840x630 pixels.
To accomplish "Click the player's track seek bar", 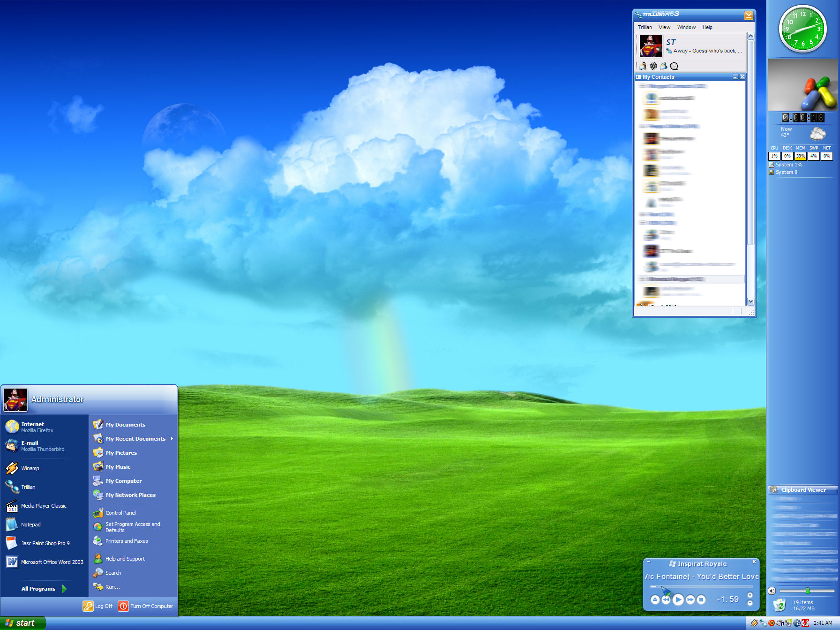I will tap(701, 587).
